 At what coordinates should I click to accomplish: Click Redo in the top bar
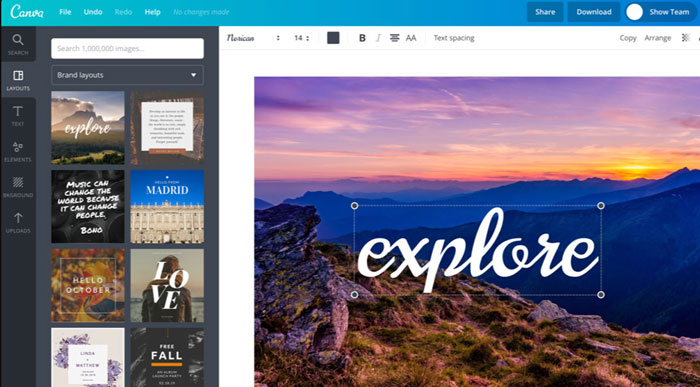(123, 12)
